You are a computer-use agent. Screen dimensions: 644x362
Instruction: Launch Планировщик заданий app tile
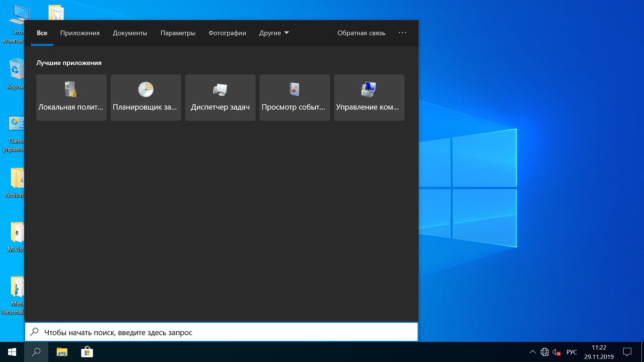146,97
